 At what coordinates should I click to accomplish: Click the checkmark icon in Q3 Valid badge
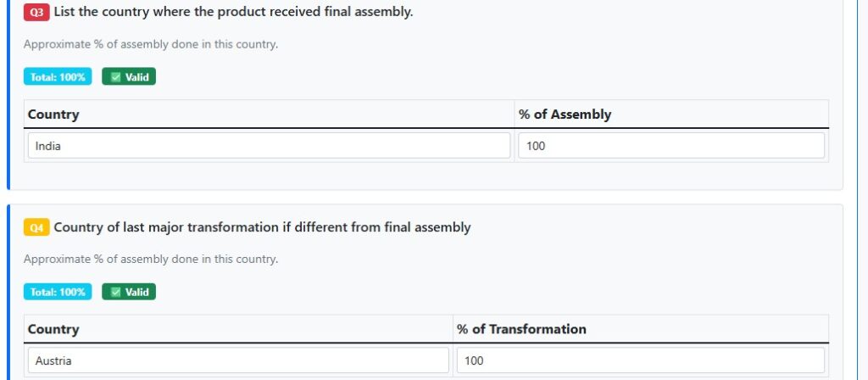116,77
